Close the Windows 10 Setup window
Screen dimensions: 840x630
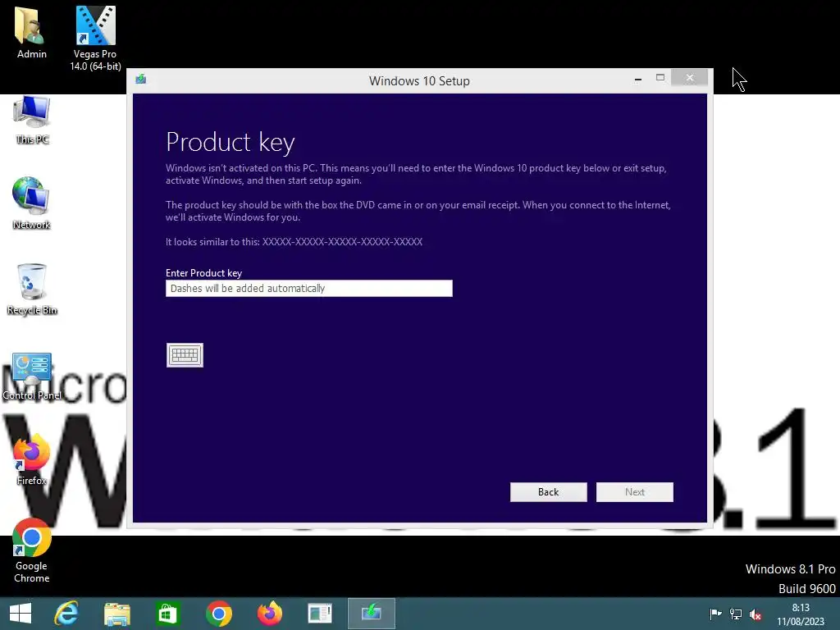689,78
